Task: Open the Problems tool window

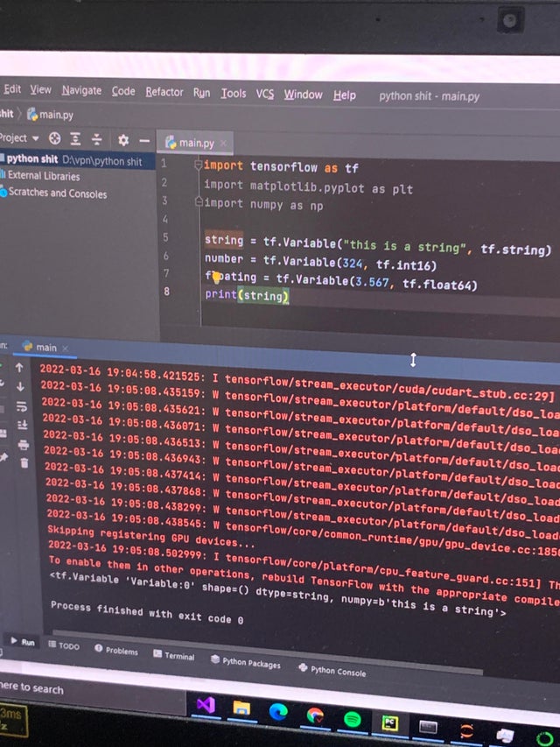Action: click(116, 650)
